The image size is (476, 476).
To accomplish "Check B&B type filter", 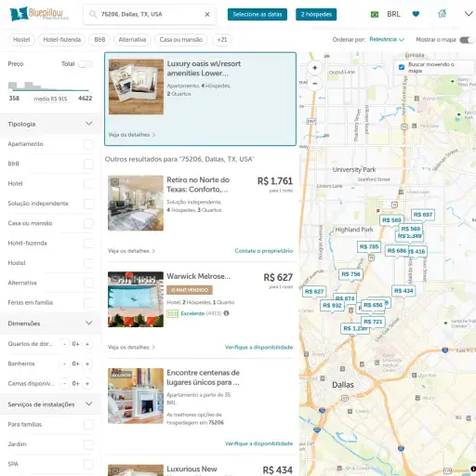I will 88,165.
